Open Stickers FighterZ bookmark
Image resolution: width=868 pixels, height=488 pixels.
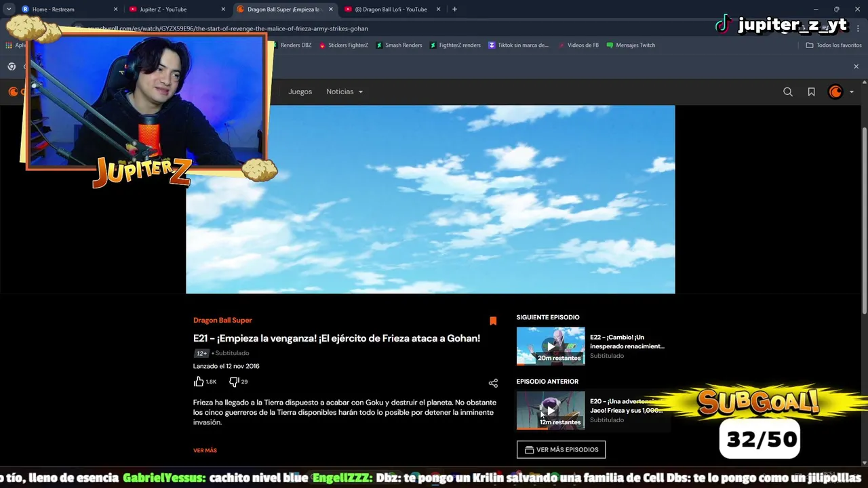(x=344, y=45)
